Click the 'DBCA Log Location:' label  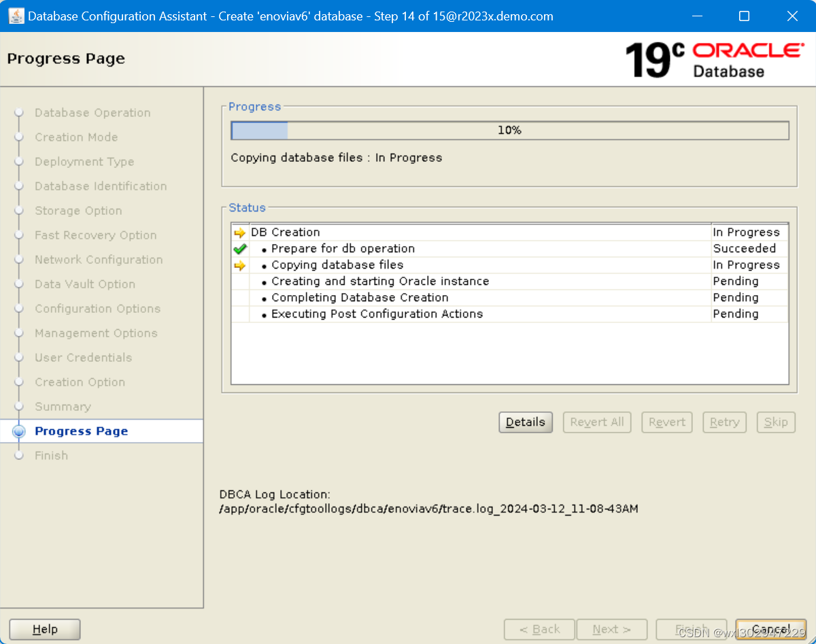(x=275, y=495)
